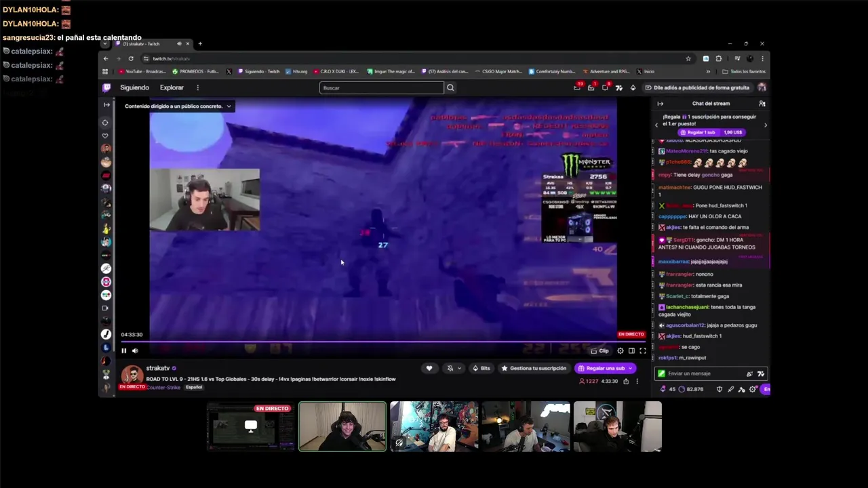Reload the browser page

[131, 58]
